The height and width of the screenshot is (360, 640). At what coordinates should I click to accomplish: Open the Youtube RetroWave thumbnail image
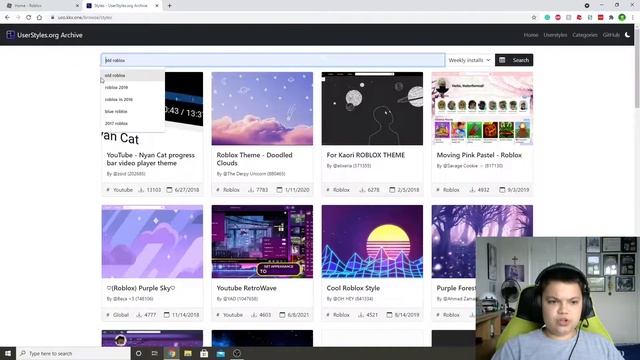262,242
